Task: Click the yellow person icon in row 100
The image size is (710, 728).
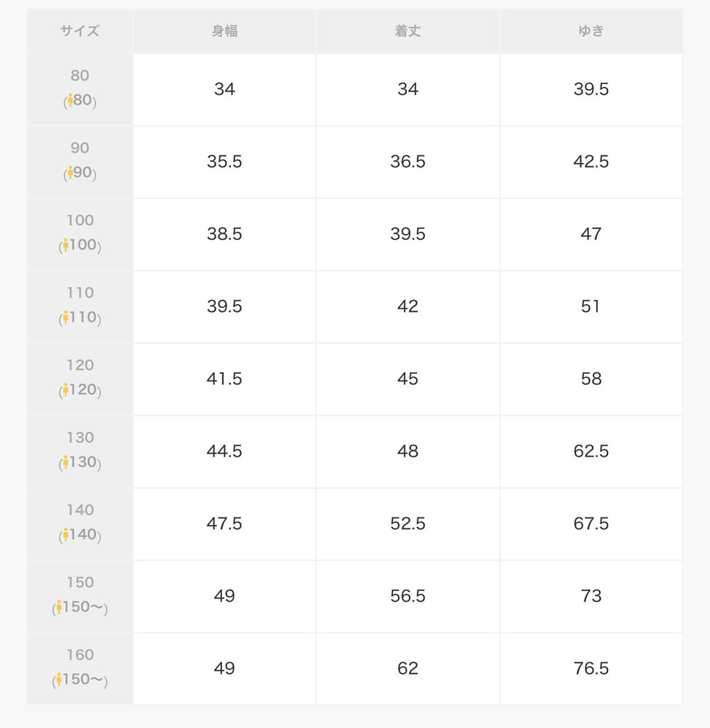Action: click(65, 245)
